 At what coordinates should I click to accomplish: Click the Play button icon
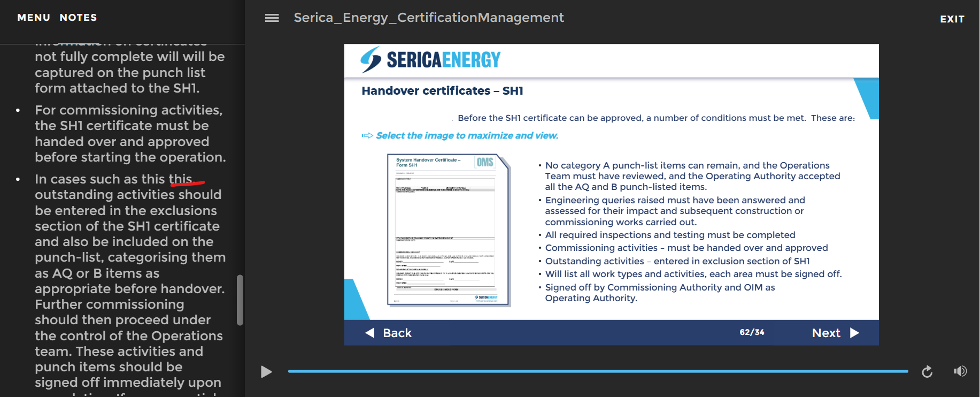266,371
